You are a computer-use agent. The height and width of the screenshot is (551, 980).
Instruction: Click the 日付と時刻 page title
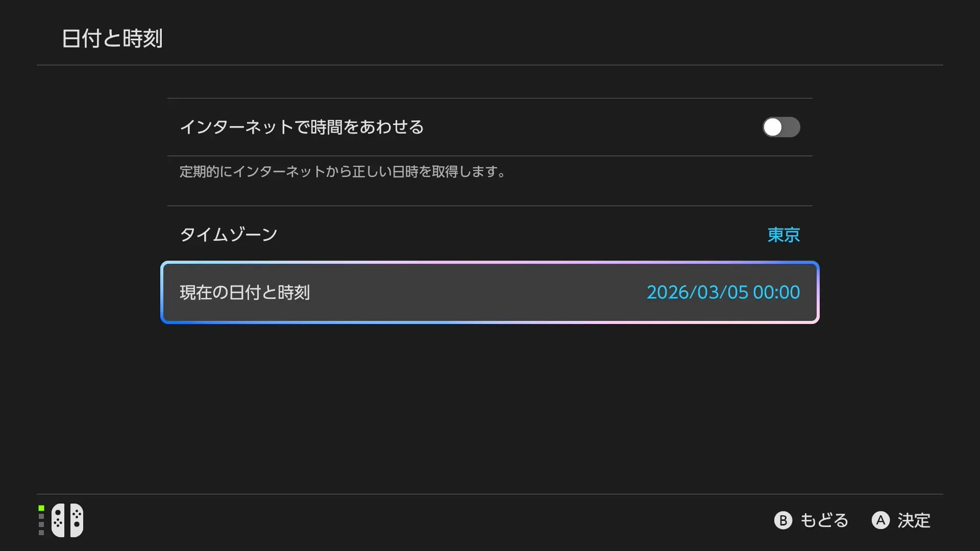(112, 39)
